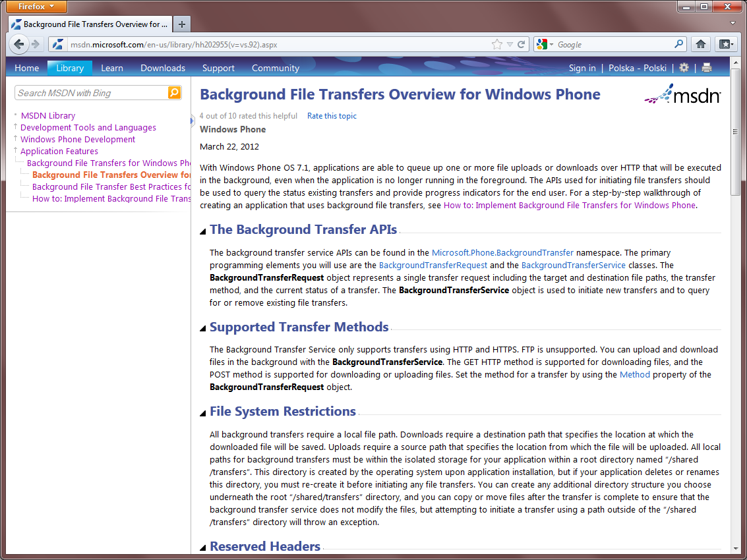Open the bookmarks toolbar button

(726, 44)
